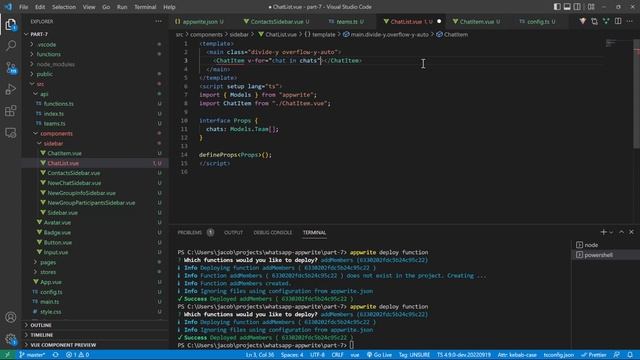Open the Help menu
The width and height of the screenshot is (640, 360).
pyautogui.click(x=169, y=7)
